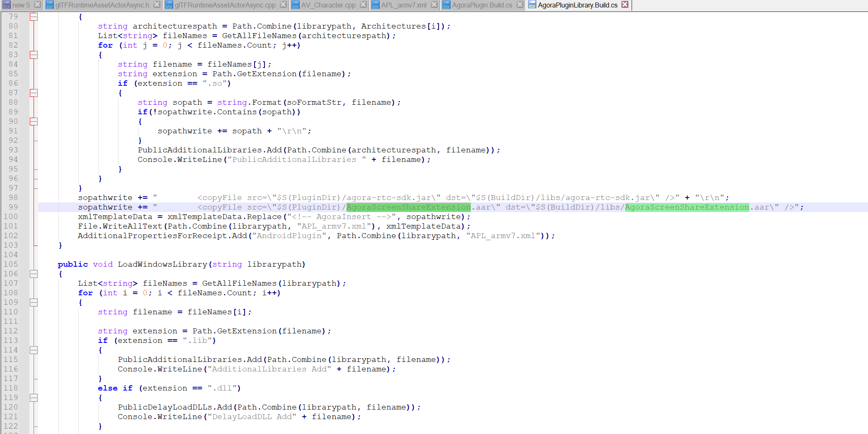868x434 pixels.
Task: Click line number 105 in the margin
Action: 11,264
